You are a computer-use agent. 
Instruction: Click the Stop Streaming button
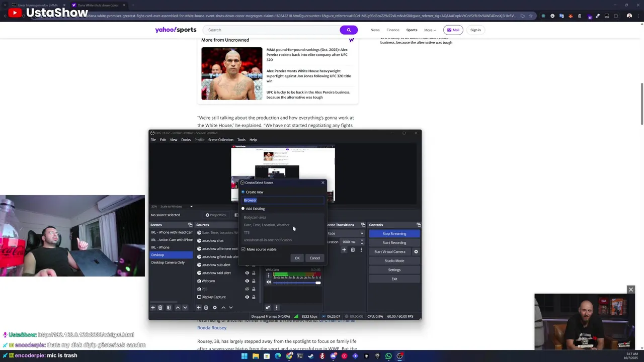pyautogui.click(x=394, y=233)
